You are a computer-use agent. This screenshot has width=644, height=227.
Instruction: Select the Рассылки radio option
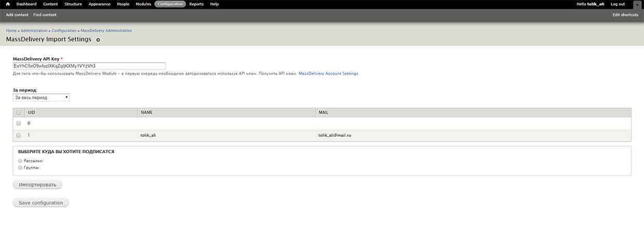[20, 161]
